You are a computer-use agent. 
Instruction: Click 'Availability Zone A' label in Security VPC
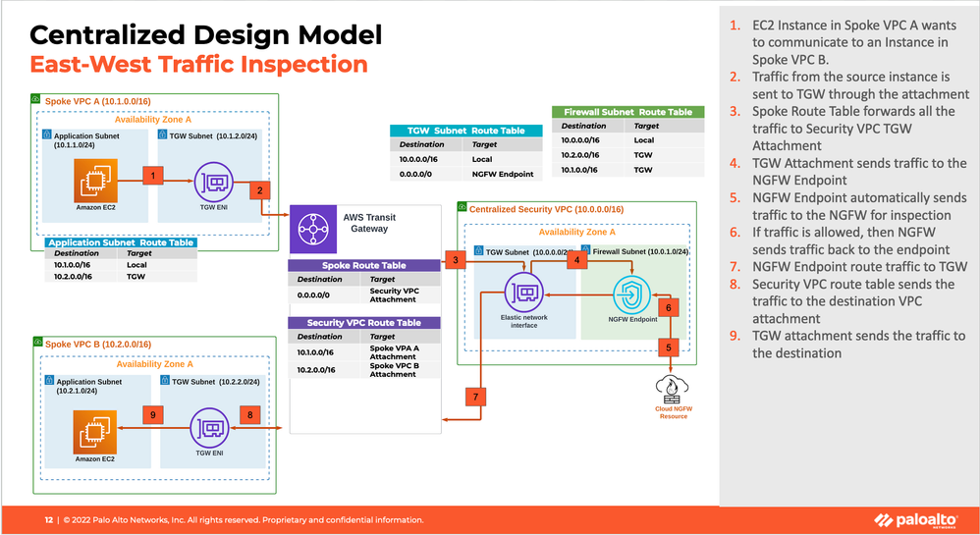tap(576, 232)
